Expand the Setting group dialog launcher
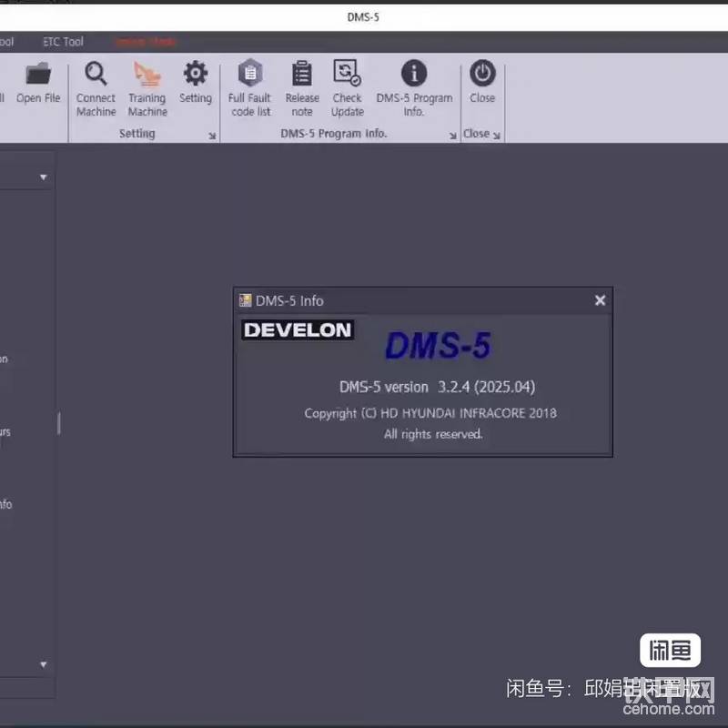Image resolution: width=728 pixels, height=728 pixels. point(212,136)
